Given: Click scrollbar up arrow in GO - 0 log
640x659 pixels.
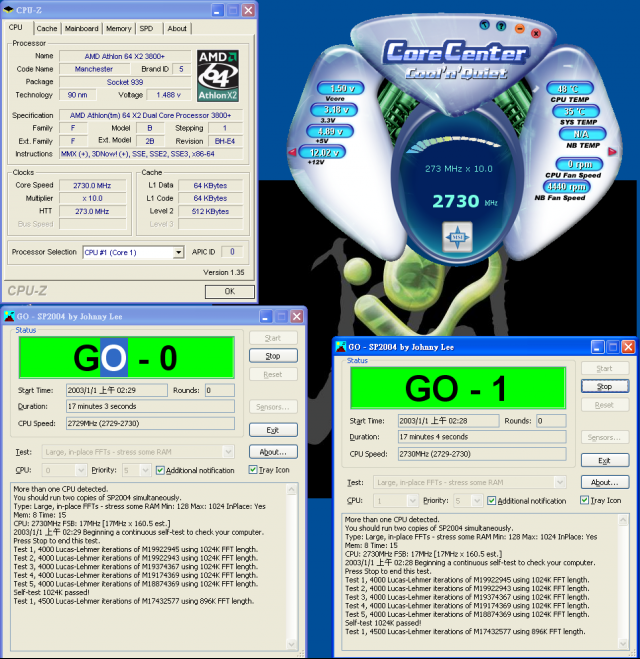Looking at the screenshot, I should pyautogui.click(x=292, y=489).
